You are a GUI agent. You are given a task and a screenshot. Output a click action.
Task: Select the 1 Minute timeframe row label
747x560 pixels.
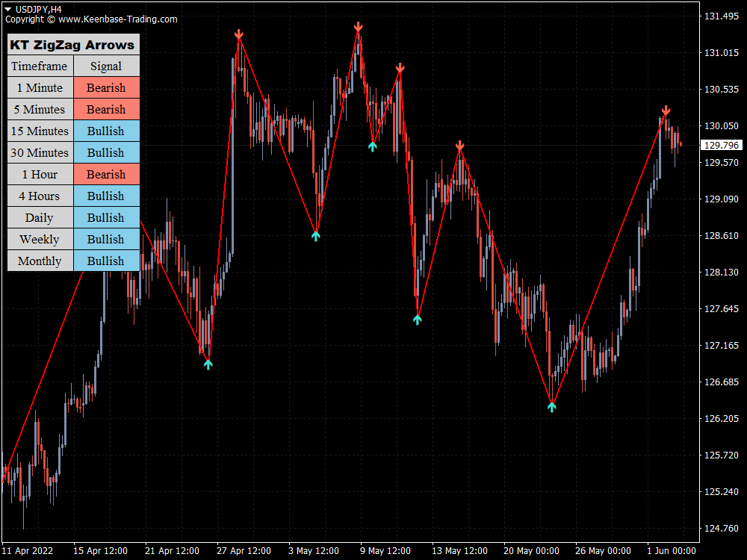(40, 88)
